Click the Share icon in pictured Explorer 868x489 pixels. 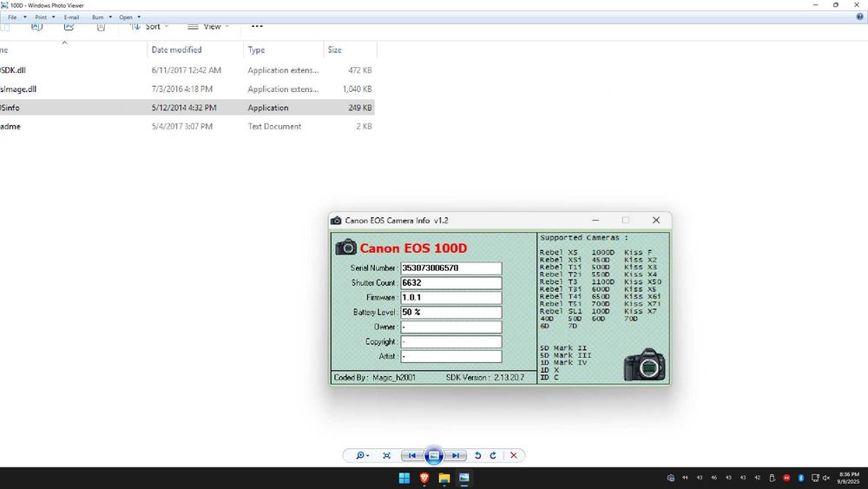(x=69, y=26)
